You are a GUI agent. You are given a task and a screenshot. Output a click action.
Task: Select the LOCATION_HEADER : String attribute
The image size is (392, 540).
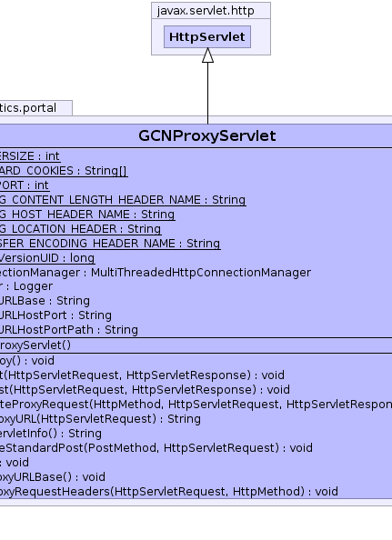click(x=80, y=229)
